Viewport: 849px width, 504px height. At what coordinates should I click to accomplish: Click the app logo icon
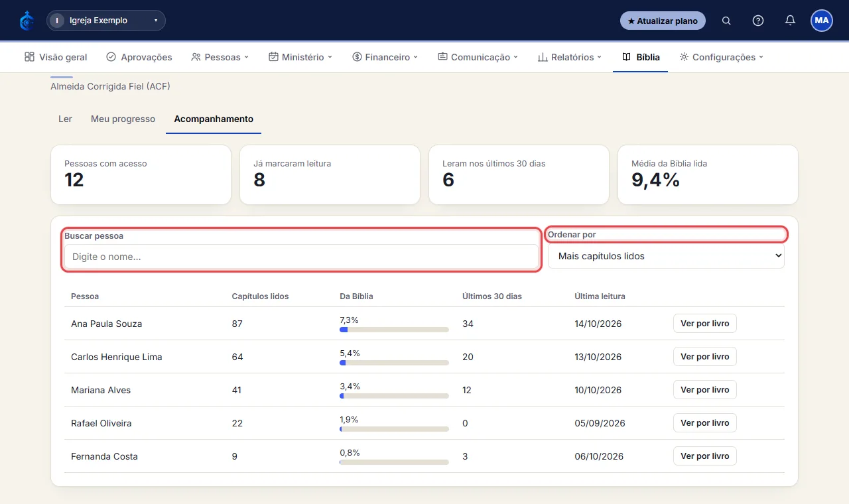(x=27, y=21)
